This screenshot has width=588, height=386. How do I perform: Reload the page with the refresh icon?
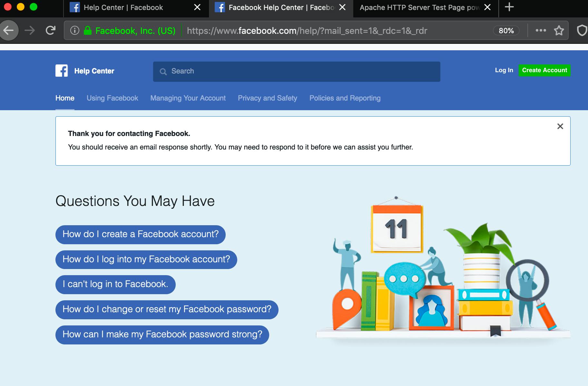point(51,31)
